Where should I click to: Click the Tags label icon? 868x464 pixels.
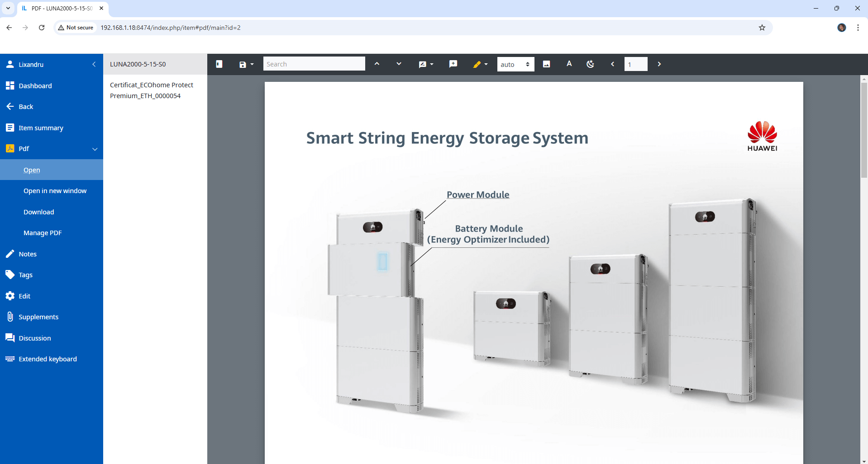10,275
